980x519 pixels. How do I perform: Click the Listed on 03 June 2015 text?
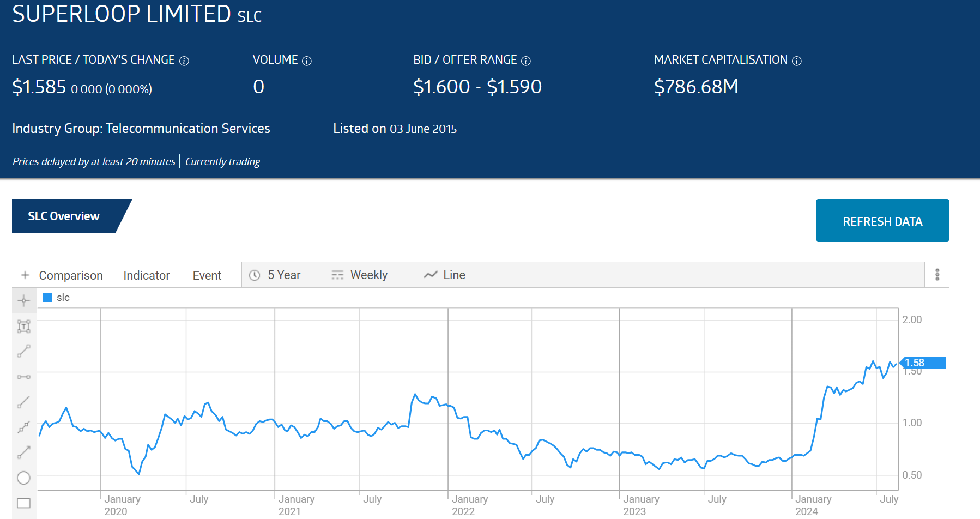tap(395, 129)
